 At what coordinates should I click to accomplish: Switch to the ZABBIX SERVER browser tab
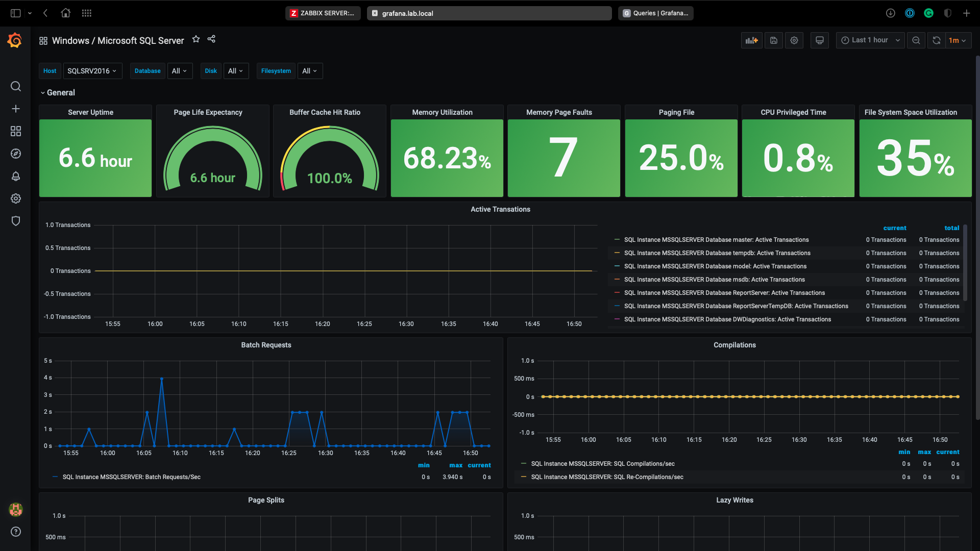point(323,13)
